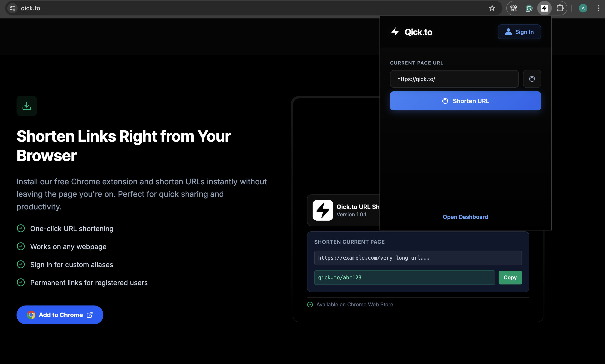Open Dashboard link in popup
Screen dimensions: 605x364
pos(465,217)
